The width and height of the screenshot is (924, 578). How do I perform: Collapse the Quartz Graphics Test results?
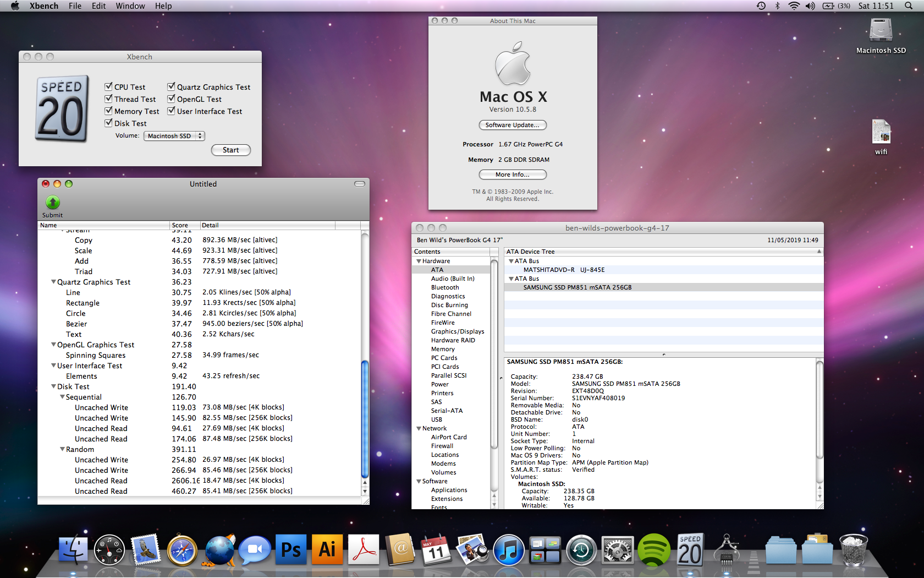coord(53,282)
